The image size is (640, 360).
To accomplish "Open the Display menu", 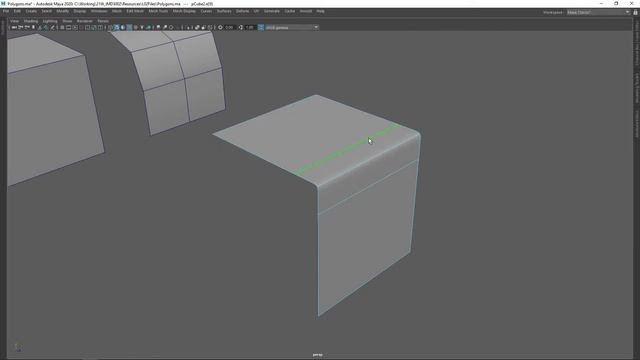I will point(80,11).
